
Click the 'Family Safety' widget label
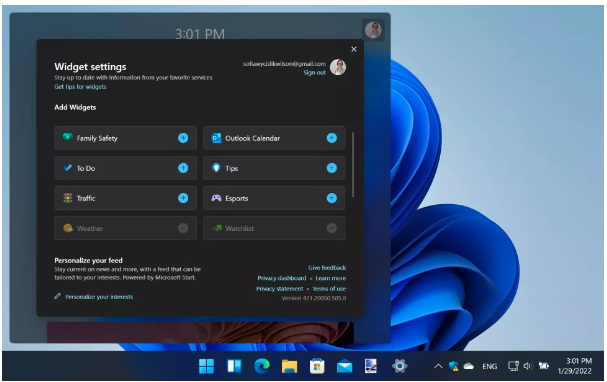click(97, 138)
